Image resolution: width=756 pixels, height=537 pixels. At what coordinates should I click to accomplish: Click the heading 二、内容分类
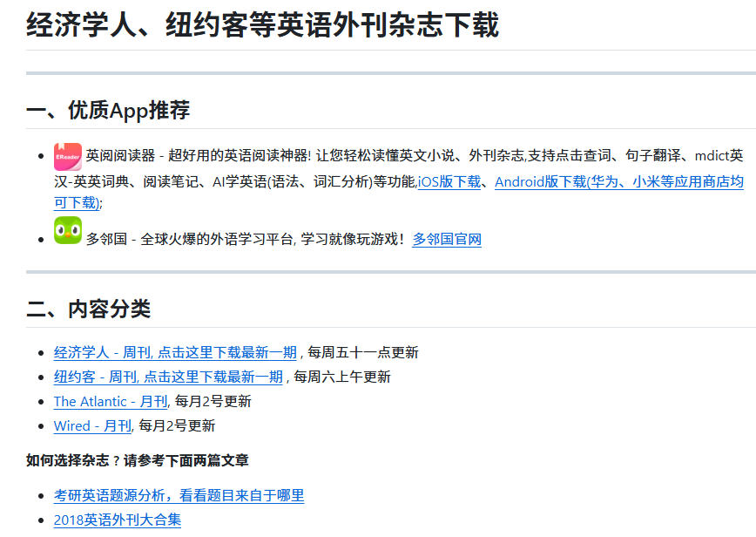pyautogui.click(x=88, y=309)
